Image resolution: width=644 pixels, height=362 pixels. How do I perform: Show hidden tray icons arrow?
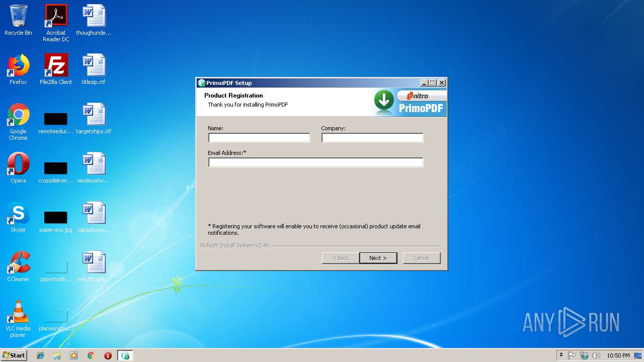click(x=561, y=355)
